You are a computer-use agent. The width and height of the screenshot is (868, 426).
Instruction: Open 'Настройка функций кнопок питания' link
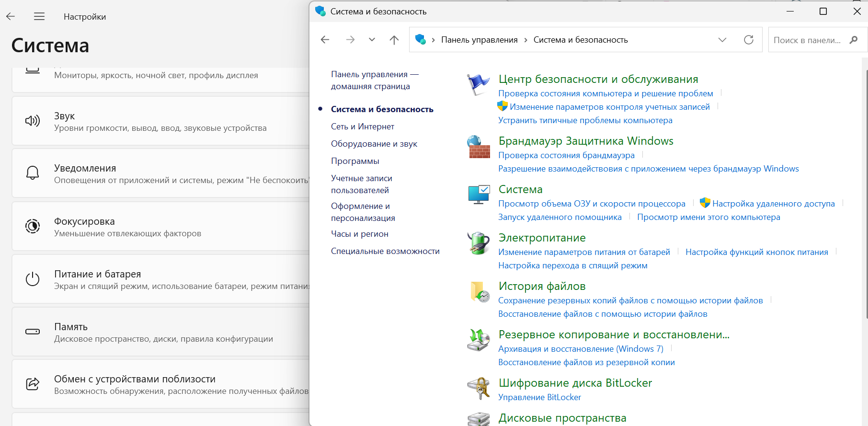(757, 252)
